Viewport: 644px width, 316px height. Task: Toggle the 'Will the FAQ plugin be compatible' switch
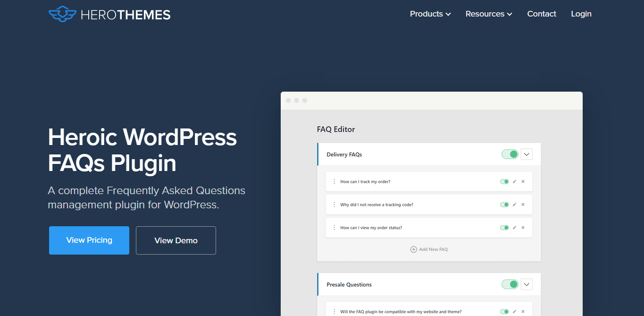(x=504, y=312)
